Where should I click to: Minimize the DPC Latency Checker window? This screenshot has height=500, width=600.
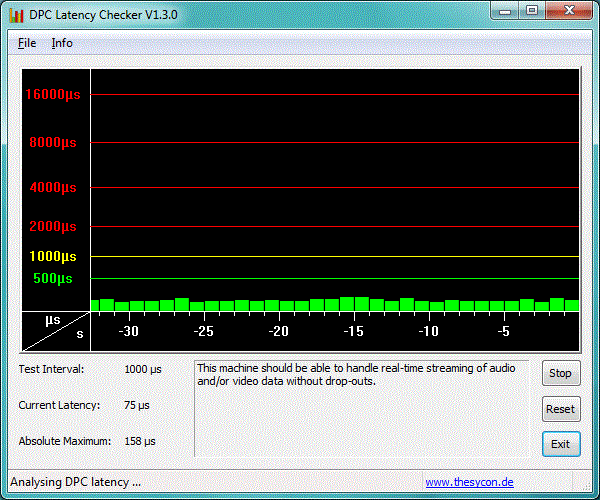(x=505, y=11)
